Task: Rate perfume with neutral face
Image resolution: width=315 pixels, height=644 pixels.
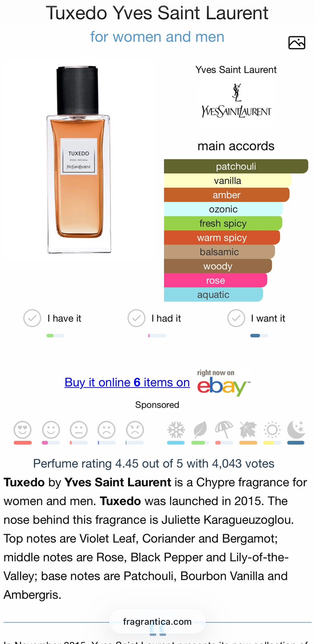Action: [79, 430]
